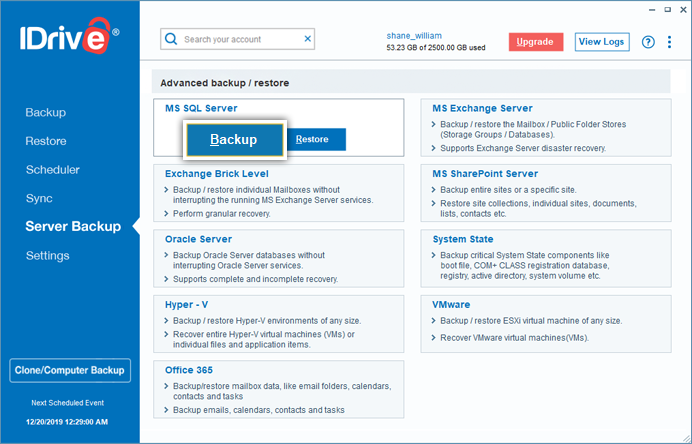Minimize the IDrive window
692x444 pixels.
tap(652, 10)
